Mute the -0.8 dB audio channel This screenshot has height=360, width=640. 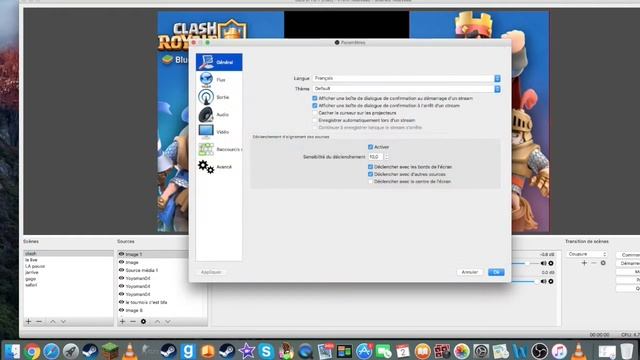543,263
